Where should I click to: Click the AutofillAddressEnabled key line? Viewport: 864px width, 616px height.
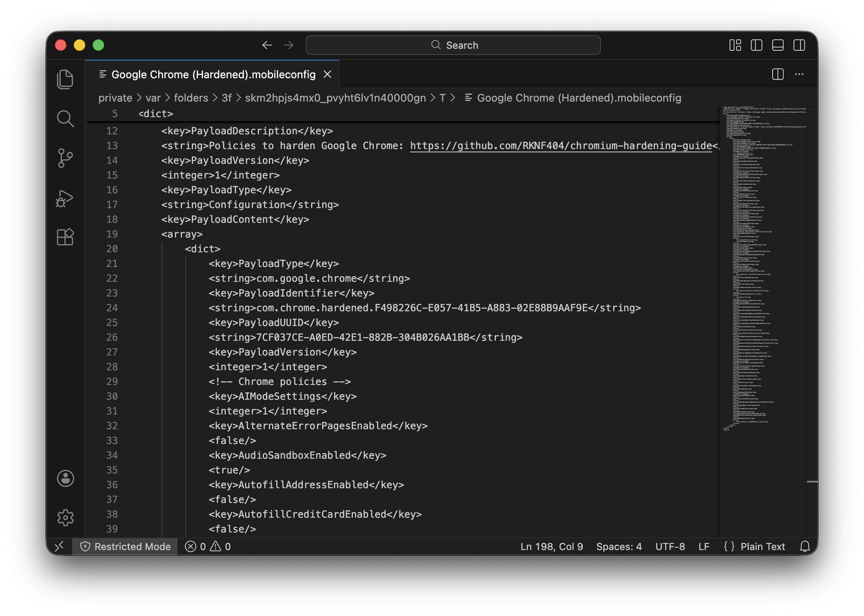(x=306, y=485)
